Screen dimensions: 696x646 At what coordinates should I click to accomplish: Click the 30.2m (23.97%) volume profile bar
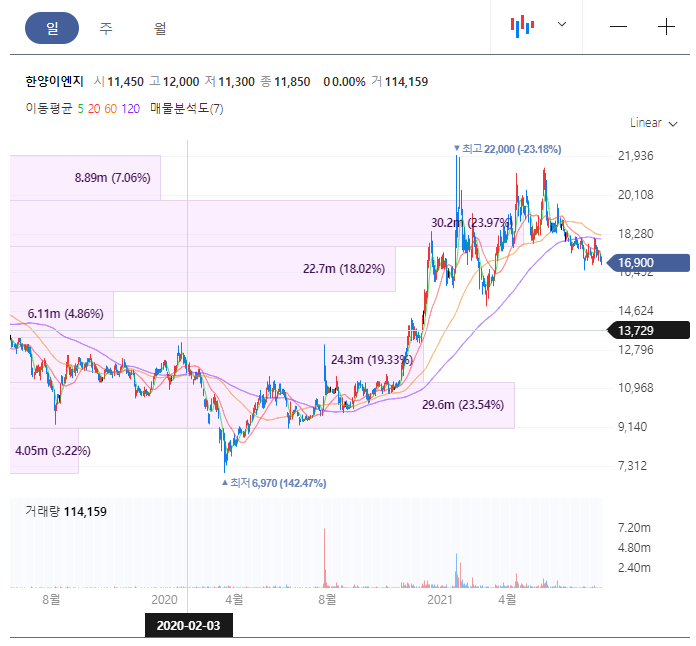[x=266, y=223]
